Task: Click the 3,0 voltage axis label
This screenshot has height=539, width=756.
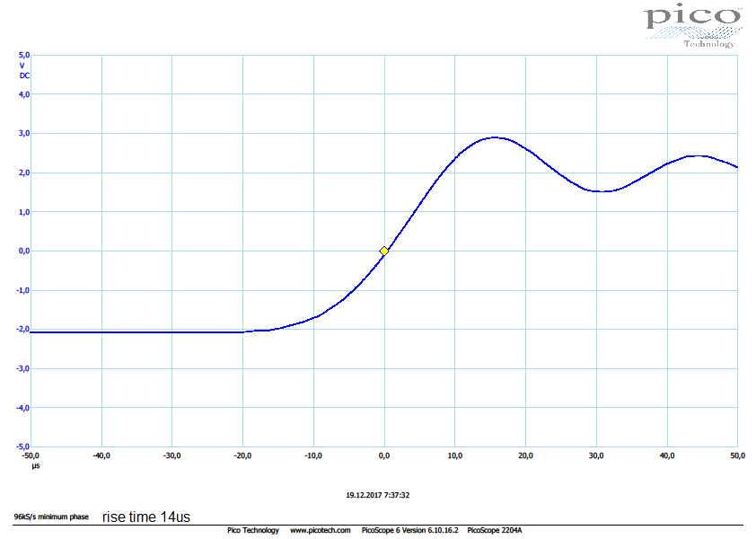Action: (x=24, y=133)
